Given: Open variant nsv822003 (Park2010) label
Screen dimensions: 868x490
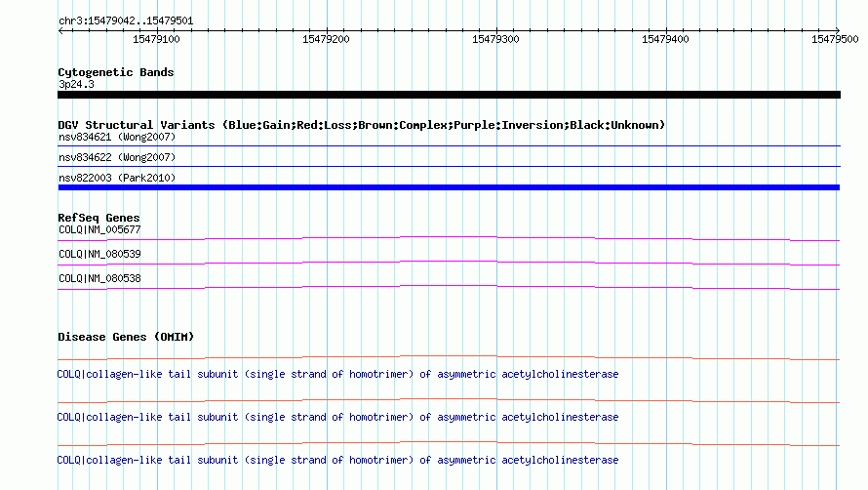Looking at the screenshot, I should [117, 178].
